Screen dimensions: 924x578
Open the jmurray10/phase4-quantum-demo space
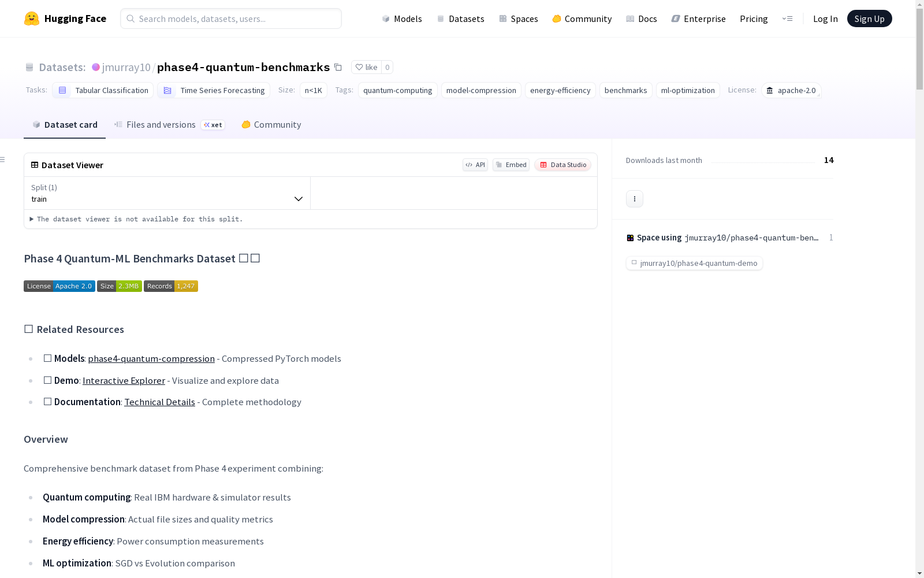[694, 263]
